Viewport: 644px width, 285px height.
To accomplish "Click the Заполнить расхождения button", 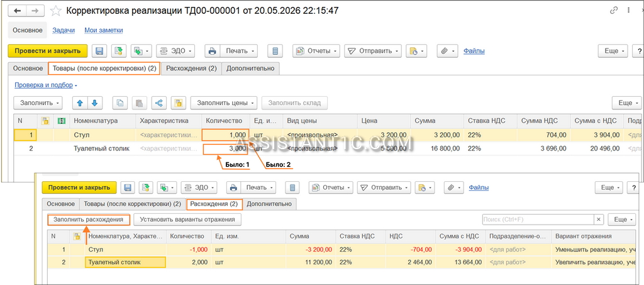I will [x=89, y=220].
